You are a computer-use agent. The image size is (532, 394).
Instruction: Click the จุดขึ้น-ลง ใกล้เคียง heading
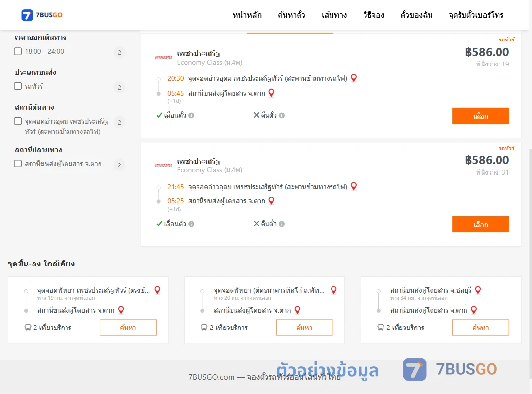(x=41, y=263)
